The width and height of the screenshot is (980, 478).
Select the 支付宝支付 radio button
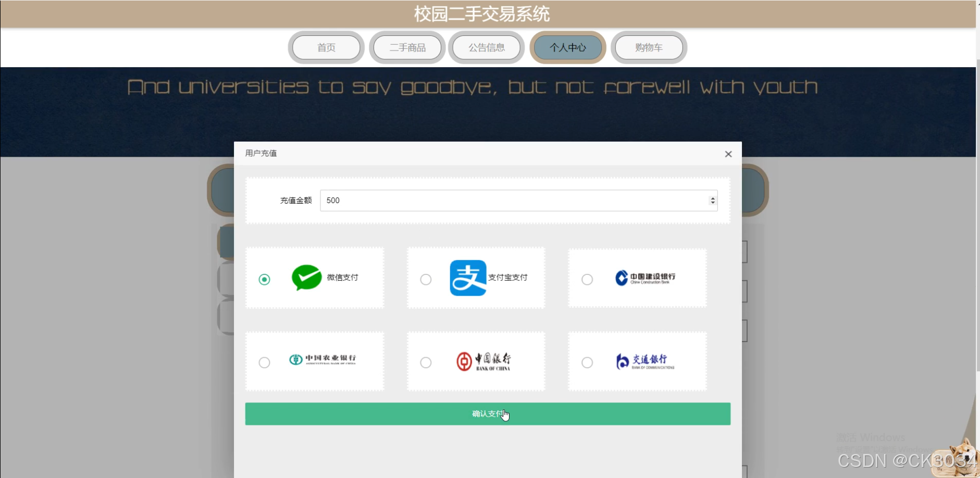pos(426,280)
